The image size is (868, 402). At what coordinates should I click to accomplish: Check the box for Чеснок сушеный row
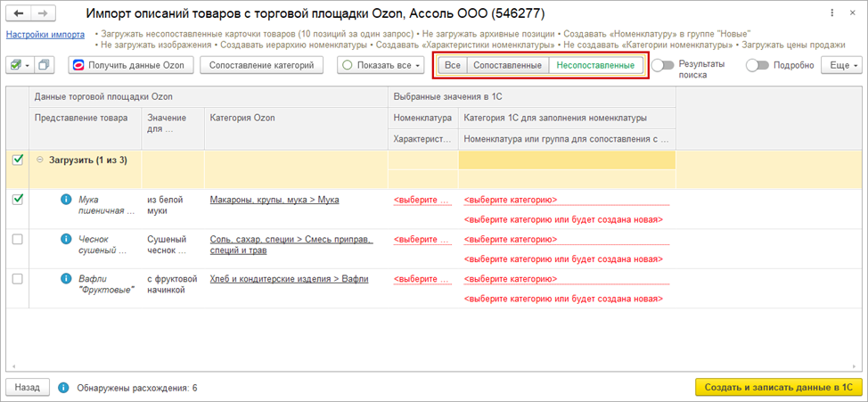tap(18, 239)
